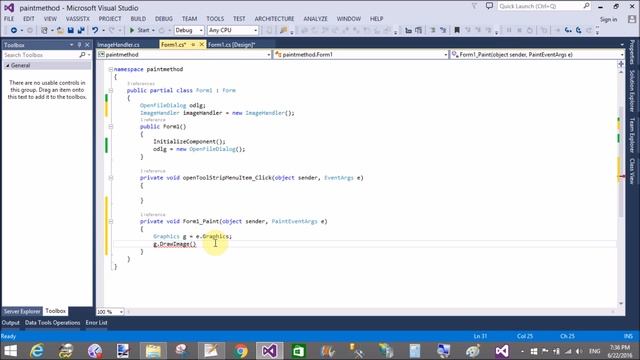Click the decrease indent toolbar icon

click(408, 30)
